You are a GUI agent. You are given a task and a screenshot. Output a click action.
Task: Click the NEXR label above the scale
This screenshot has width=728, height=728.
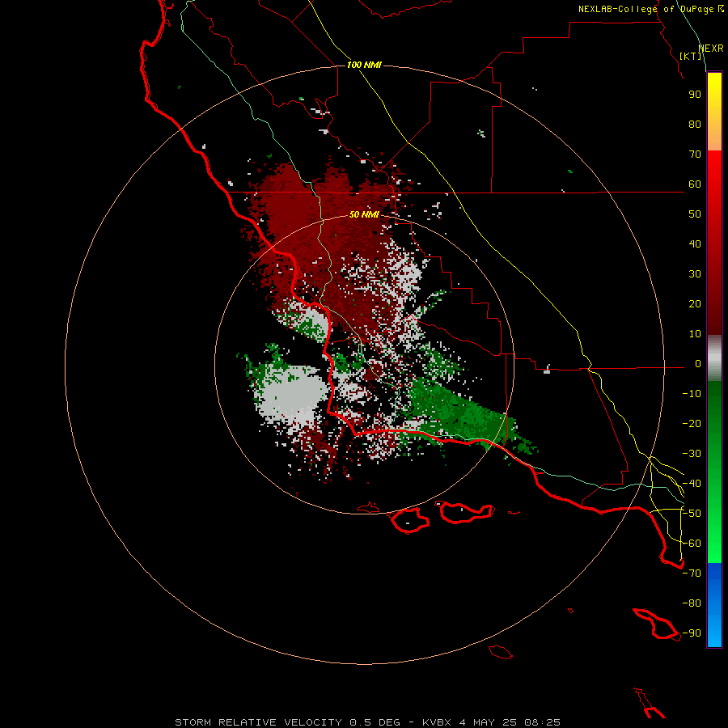click(x=711, y=49)
